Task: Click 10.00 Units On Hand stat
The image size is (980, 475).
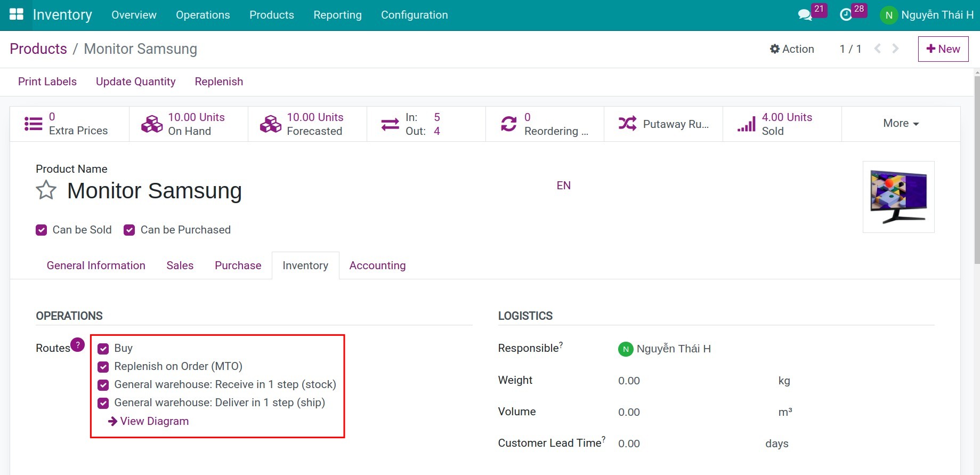Action: point(189,124)
